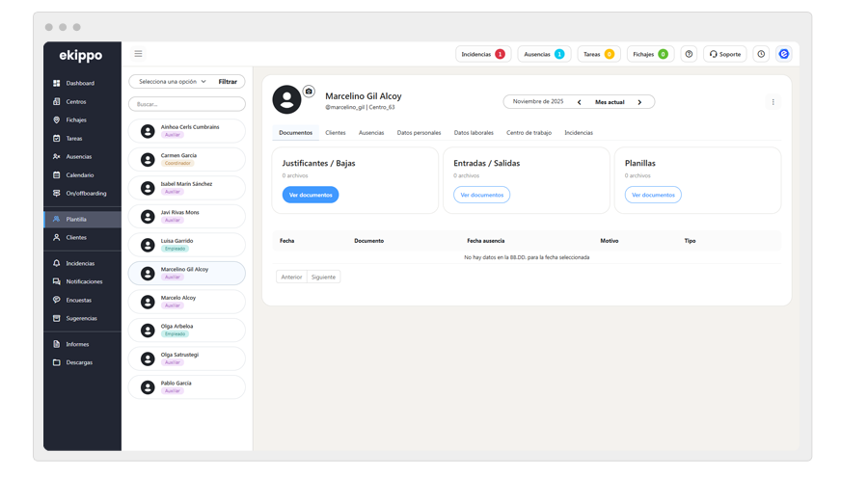868x477 pixels.
Task: Click the user avatar icon in top bar
Action: [784, 54]
